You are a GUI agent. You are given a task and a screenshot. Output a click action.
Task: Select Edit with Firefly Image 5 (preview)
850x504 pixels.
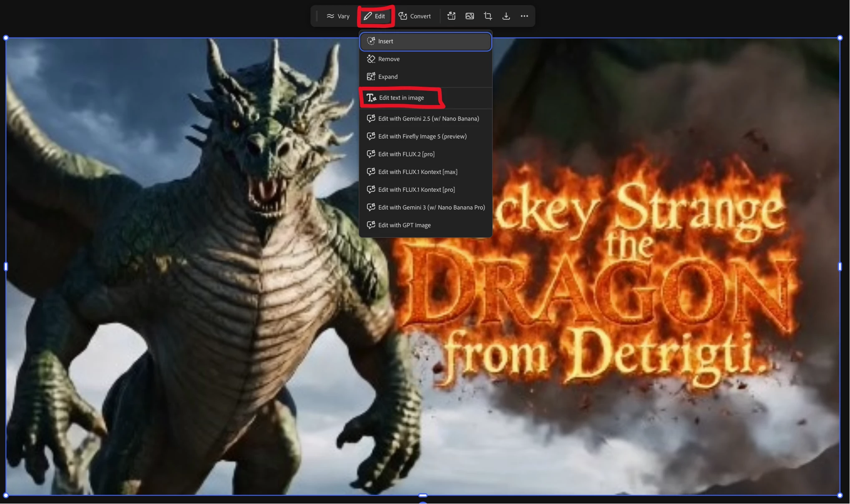425,136
